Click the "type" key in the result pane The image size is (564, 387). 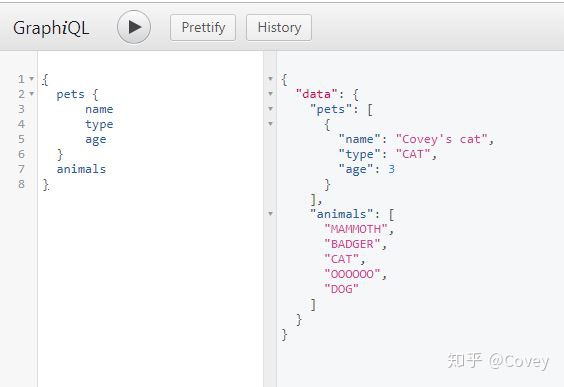[x=359, y=155]
